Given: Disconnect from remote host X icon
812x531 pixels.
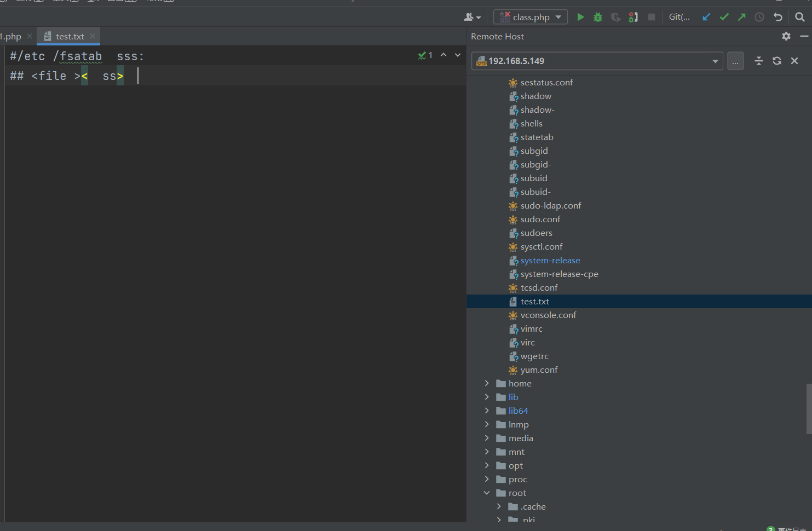Looking at the screenshot, I should (794, 61).
